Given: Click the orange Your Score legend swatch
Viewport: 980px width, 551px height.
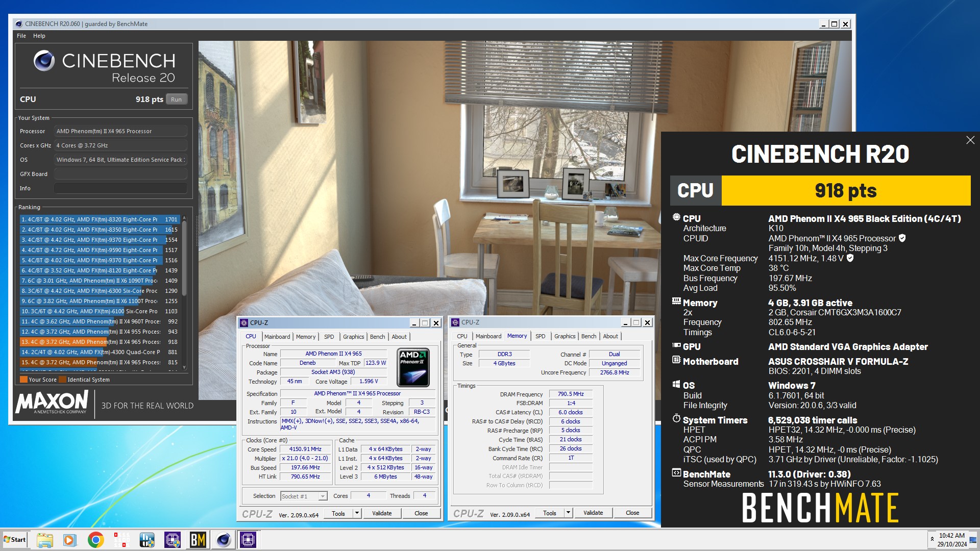Looking at the screenshot, I should pos(23,380).
